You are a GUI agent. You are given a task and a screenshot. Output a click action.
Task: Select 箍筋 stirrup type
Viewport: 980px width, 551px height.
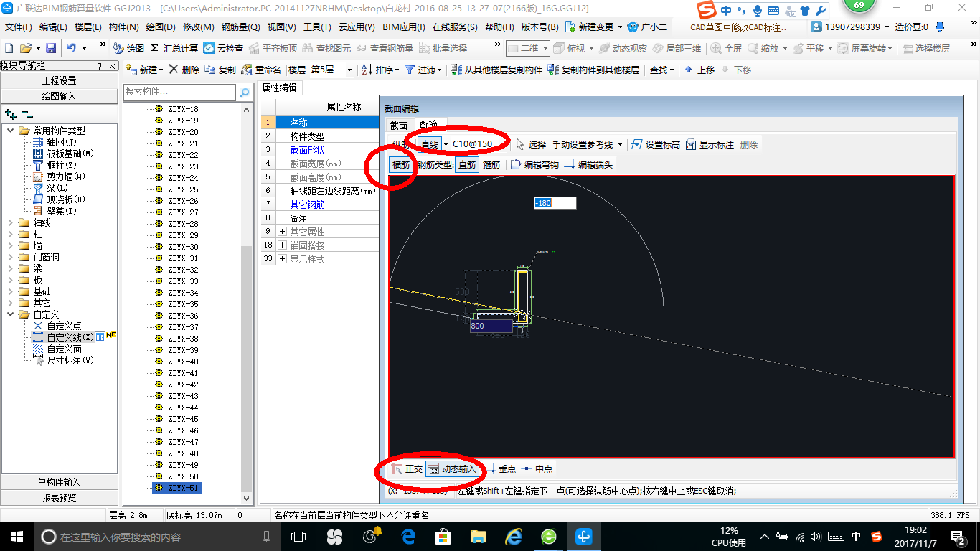click(x=491, y=164)
